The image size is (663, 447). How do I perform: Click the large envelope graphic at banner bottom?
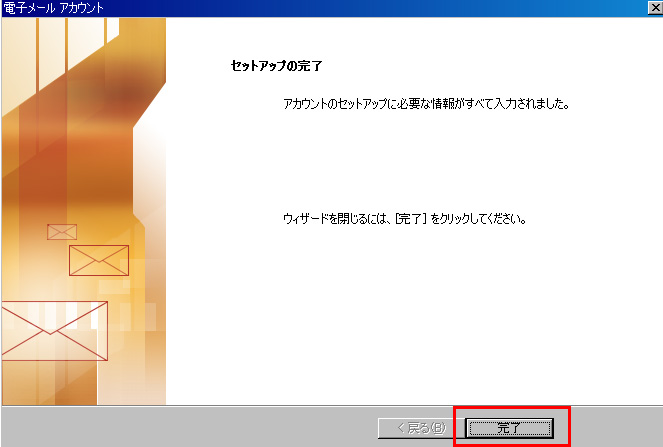[x=54, y=331]
